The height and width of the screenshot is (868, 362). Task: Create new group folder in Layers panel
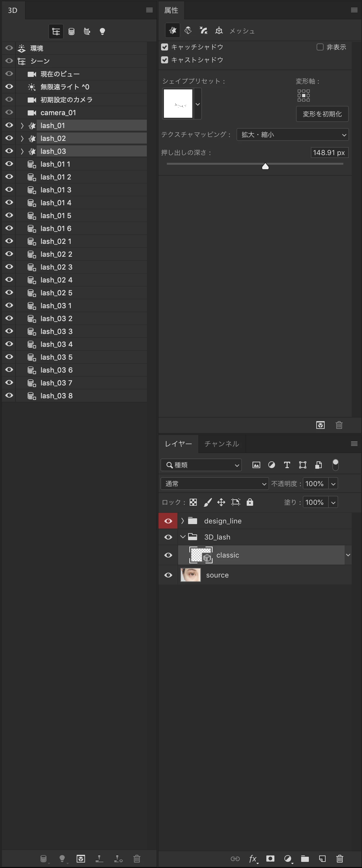coord(305,859)
